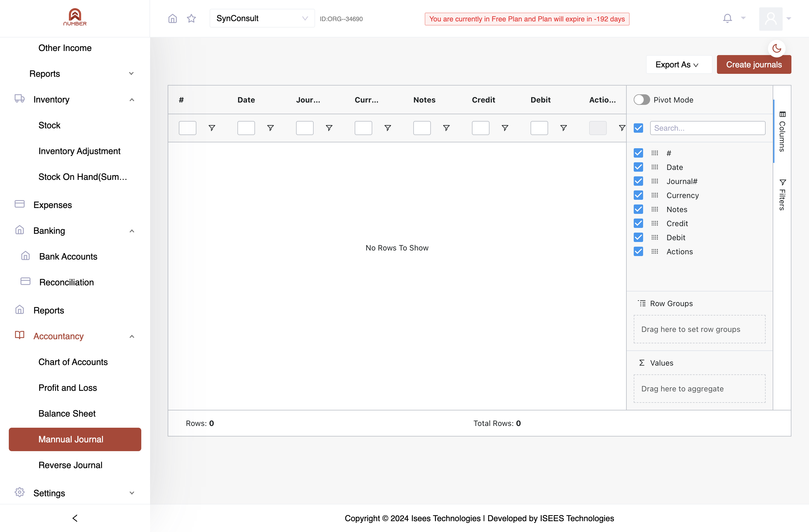Click the column Search field
This screenshot has height=532, width=809.
coord(708,128)
